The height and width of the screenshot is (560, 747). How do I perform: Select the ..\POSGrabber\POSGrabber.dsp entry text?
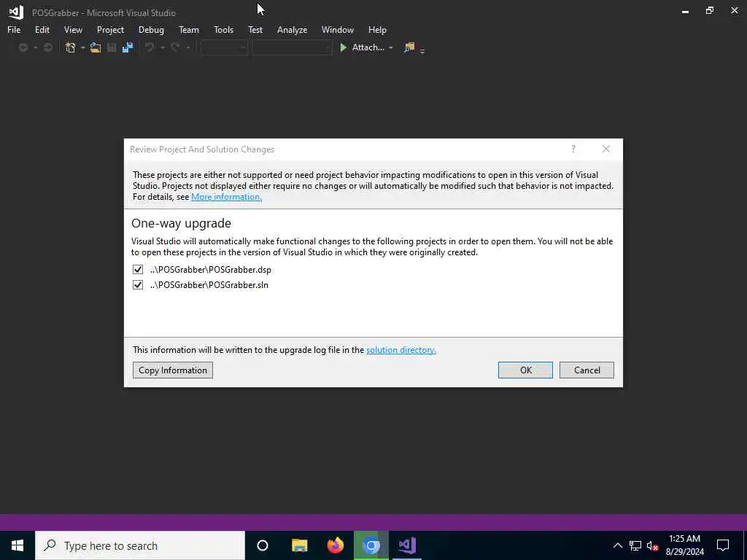211,270
